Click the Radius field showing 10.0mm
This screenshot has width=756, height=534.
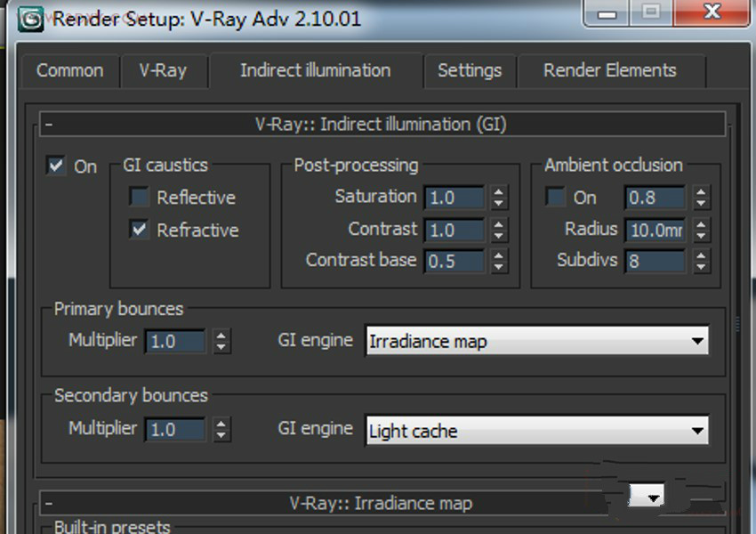tap(655, 230)
